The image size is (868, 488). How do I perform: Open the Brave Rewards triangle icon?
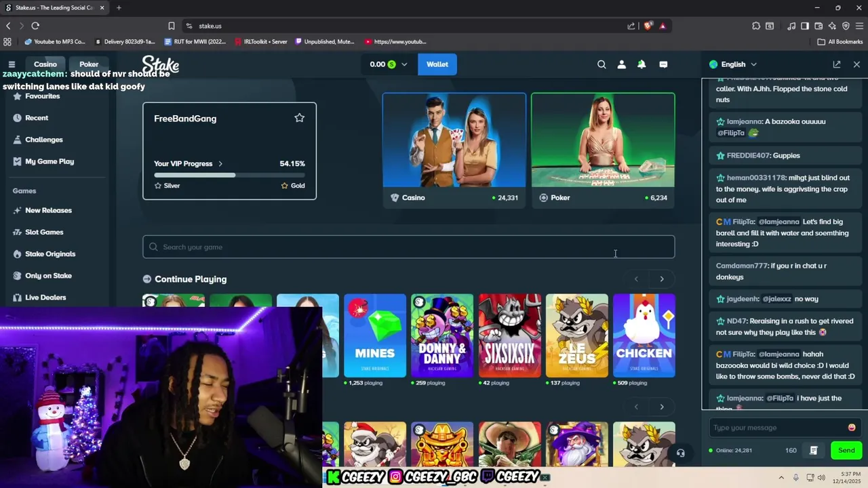[x=663, y=26]
